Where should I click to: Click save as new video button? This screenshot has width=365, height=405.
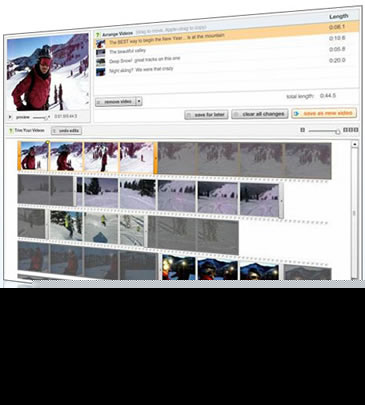pos(324,113)
